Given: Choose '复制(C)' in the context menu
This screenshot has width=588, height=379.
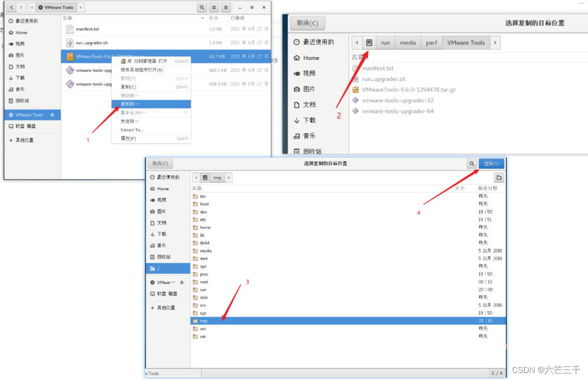Looking at the screenshot, I should tap(151, 87).
